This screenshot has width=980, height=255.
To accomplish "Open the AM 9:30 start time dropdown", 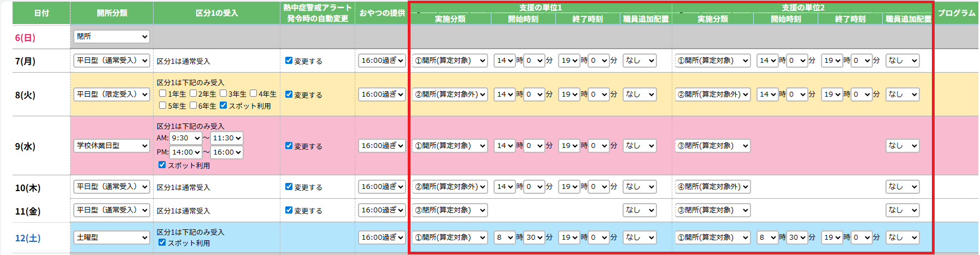I will 186,138.
